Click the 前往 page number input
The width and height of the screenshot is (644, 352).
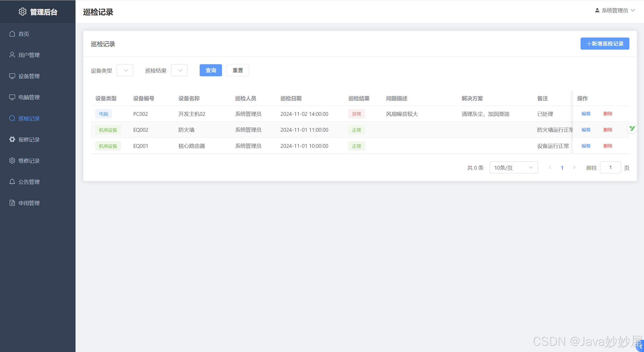coord(610,167)
